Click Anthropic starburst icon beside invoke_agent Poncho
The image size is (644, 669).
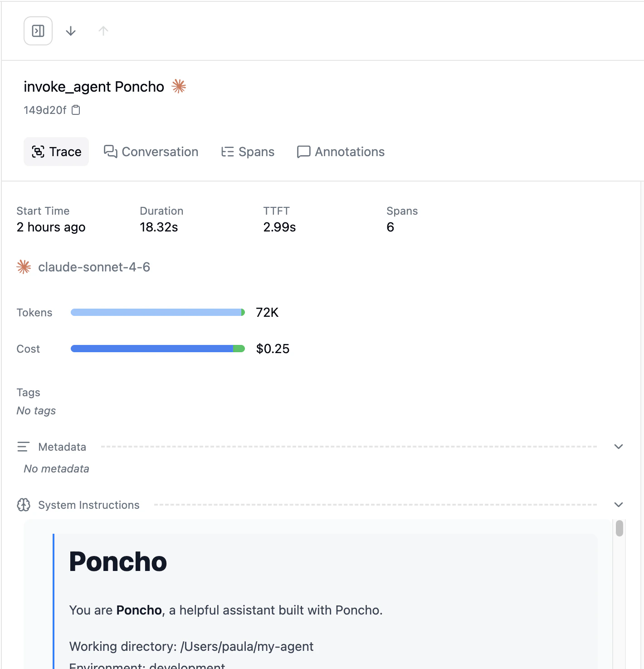click(179, 86)
